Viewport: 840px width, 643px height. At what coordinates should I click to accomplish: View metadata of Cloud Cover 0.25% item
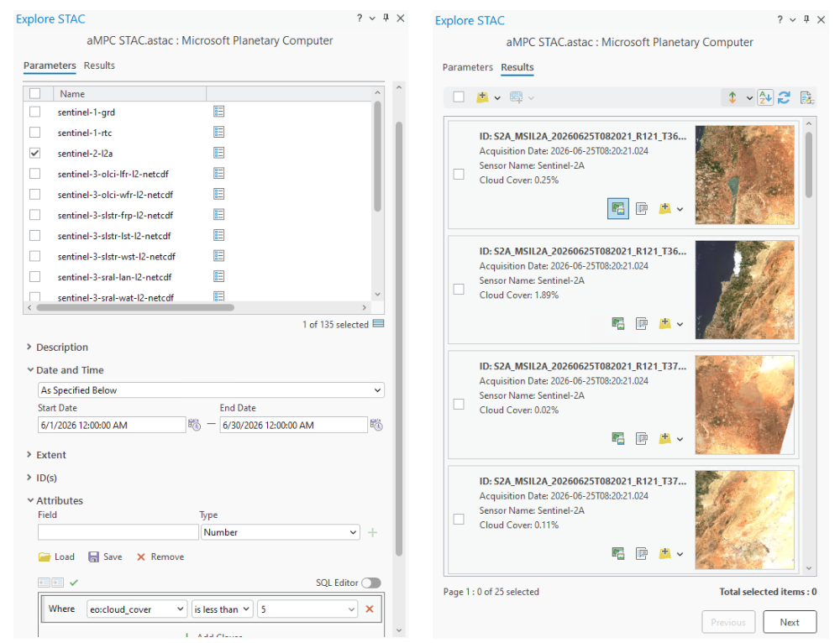point(641,209)
